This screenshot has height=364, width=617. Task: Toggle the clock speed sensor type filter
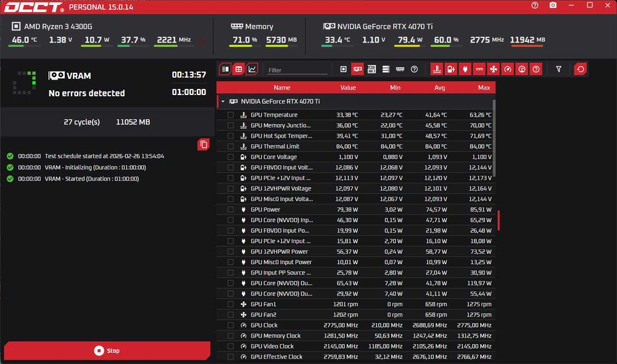(508, 69)
